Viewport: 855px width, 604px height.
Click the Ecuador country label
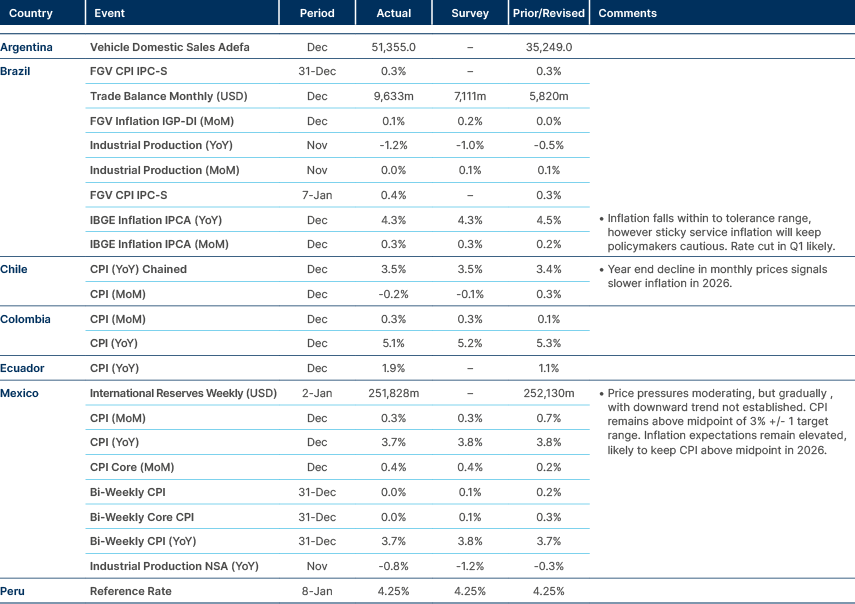tap(21, 368)
